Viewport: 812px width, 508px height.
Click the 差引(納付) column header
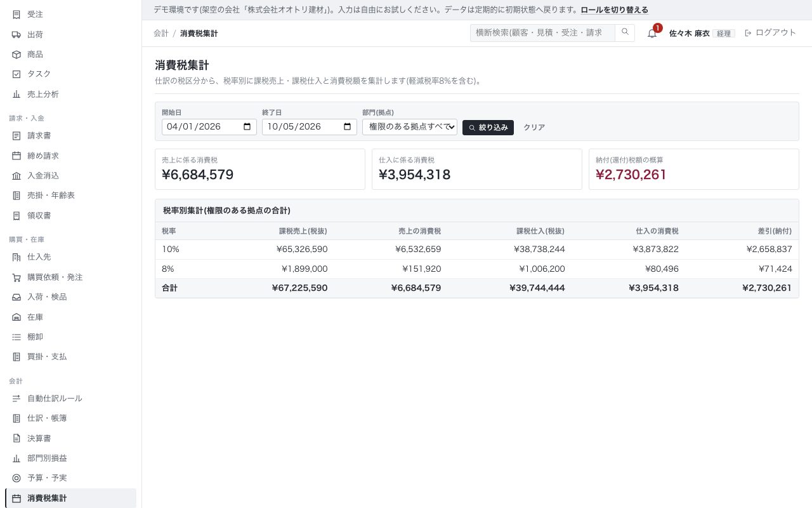(x=774, y=231)
